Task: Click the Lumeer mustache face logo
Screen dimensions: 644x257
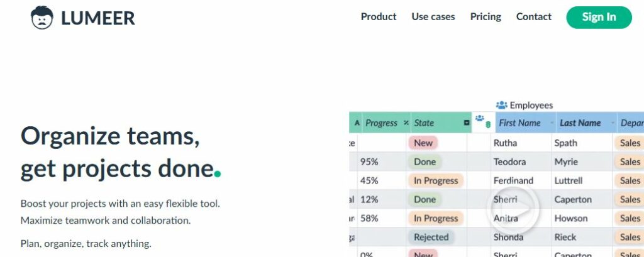Action: click(42, 18)
